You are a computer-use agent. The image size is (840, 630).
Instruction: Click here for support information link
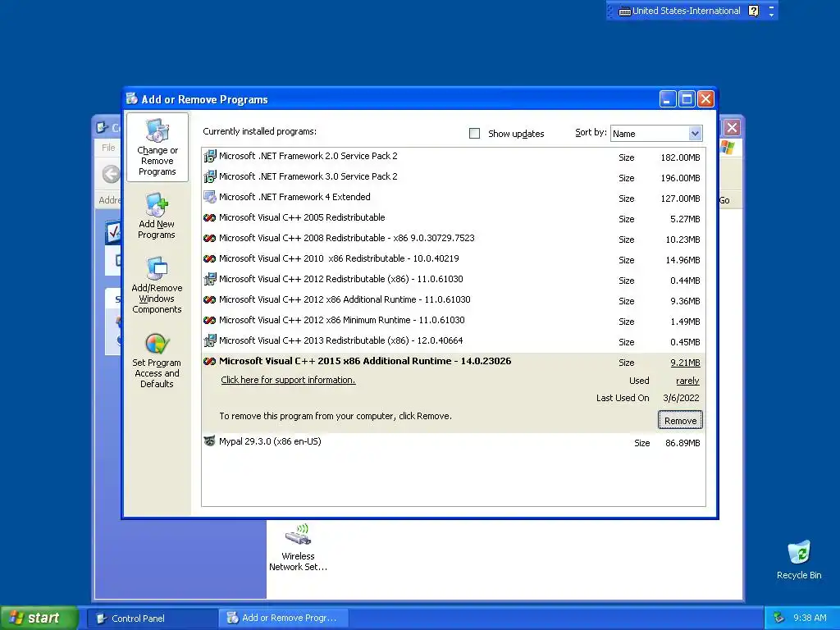288,380
